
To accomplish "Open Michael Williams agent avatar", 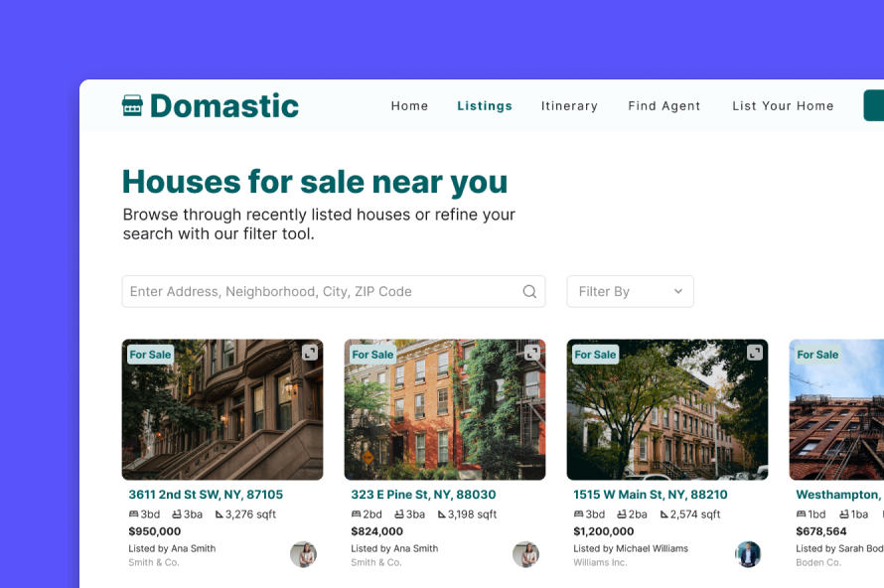I will coord(748,555).
